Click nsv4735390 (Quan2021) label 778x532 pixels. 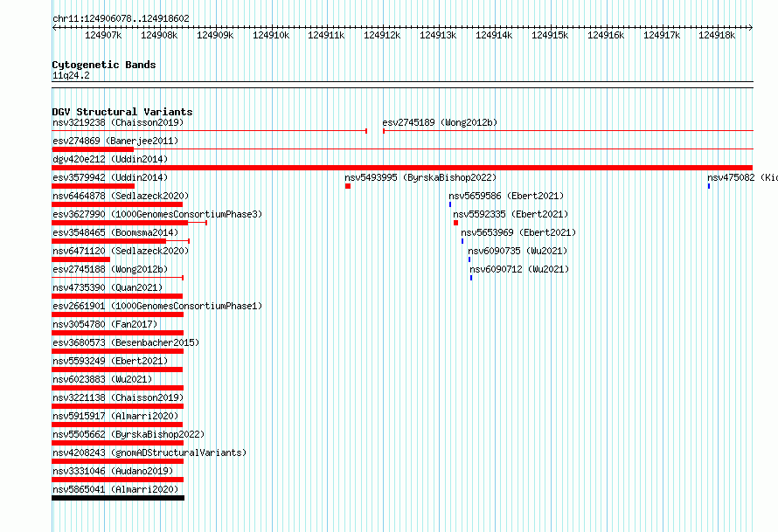[x=108, y=287]
